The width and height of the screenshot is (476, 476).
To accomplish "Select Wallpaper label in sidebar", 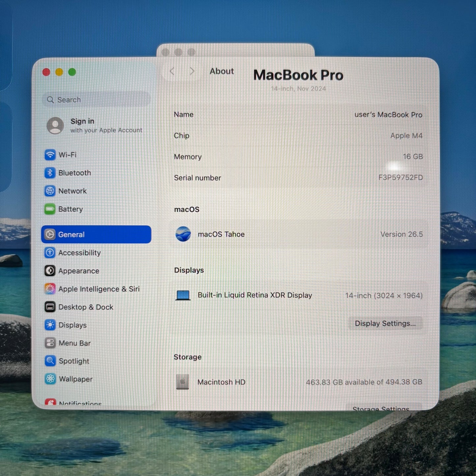I will pyautogui.click(x=76, y=379).
